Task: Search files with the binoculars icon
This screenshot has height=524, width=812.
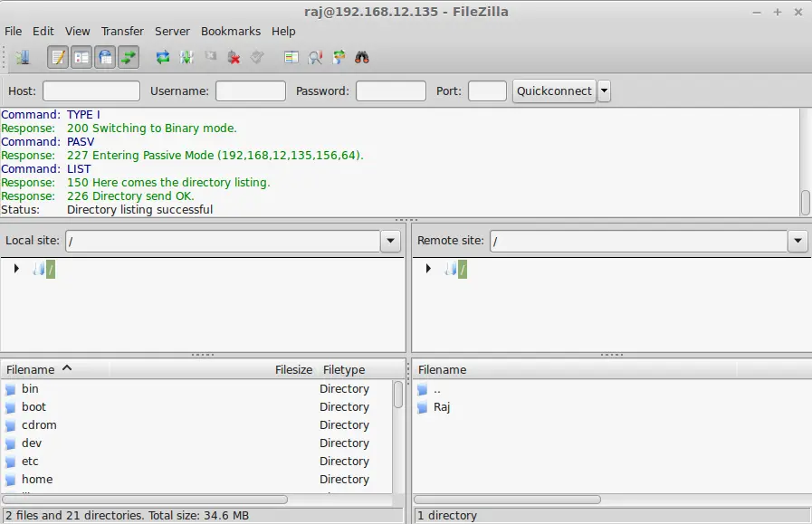Action: click(362, 57)
